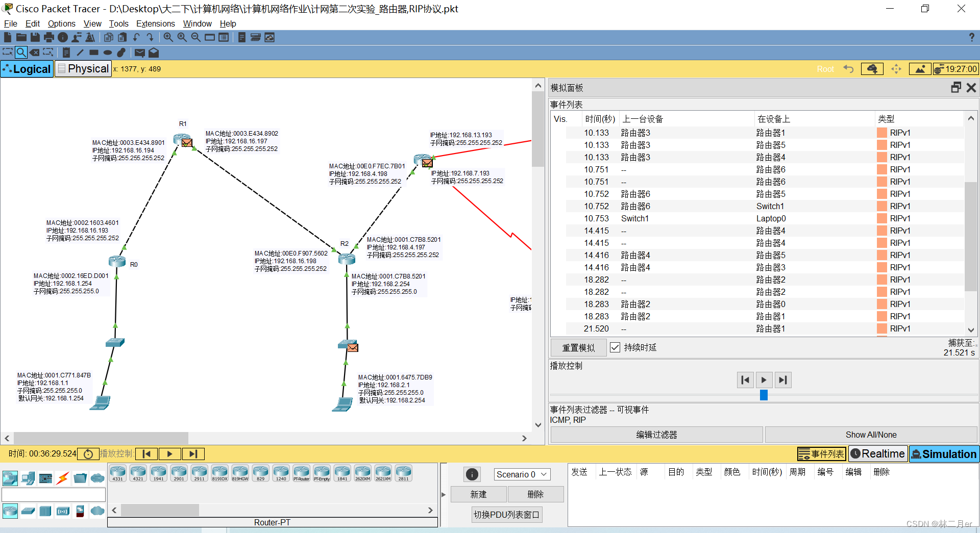The image size is (980, 533).
Task: Click the device list left arrow
Action: pyautogui.click(x=114, y=510)
